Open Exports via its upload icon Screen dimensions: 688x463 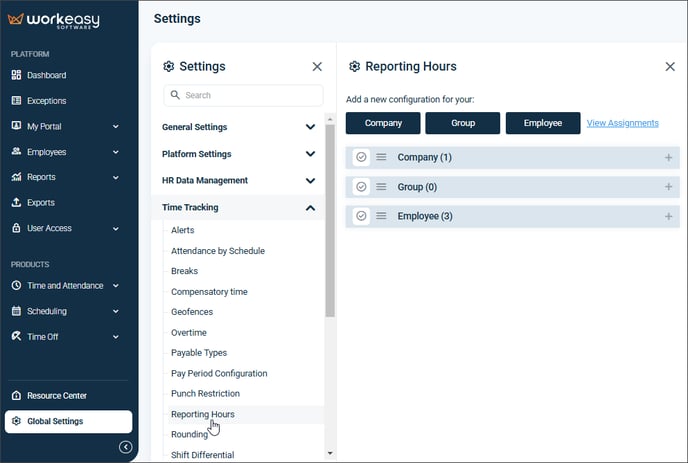click(16, 202)
